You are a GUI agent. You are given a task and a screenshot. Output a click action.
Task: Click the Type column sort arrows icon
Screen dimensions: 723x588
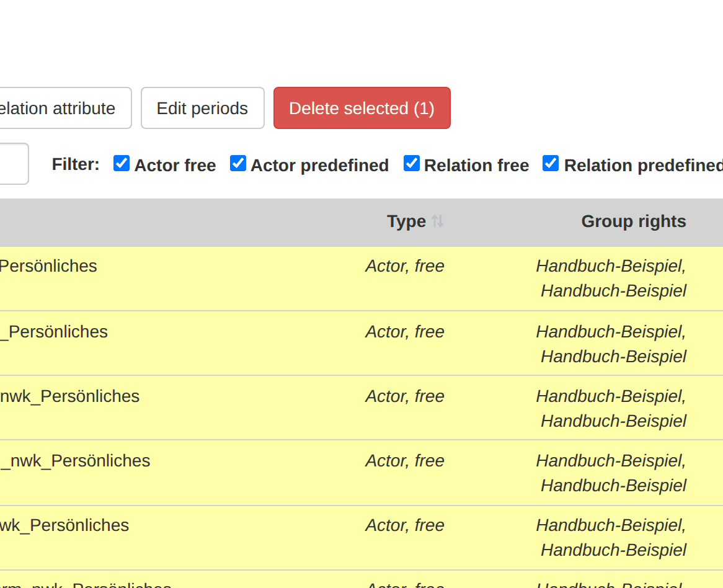(x=438, y=221)
